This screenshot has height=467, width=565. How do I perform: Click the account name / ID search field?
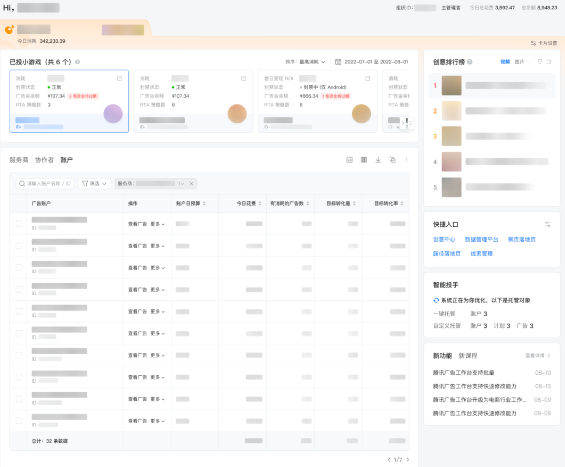(45, 184)
